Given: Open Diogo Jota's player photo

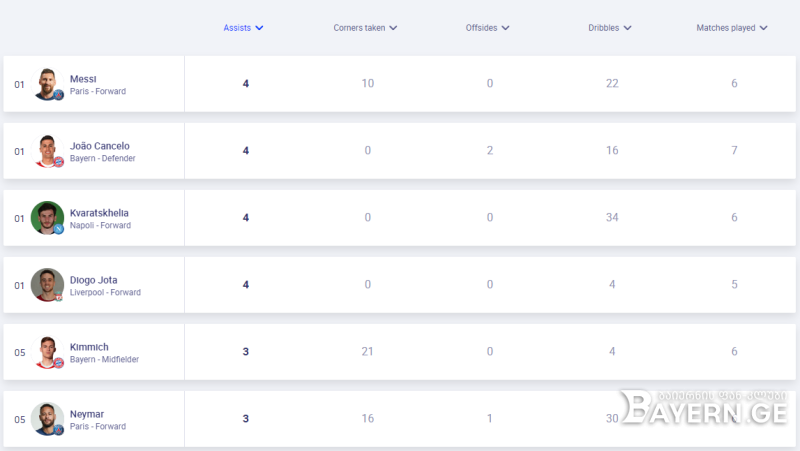Looking at the screenshot, I should coord(47,285).
